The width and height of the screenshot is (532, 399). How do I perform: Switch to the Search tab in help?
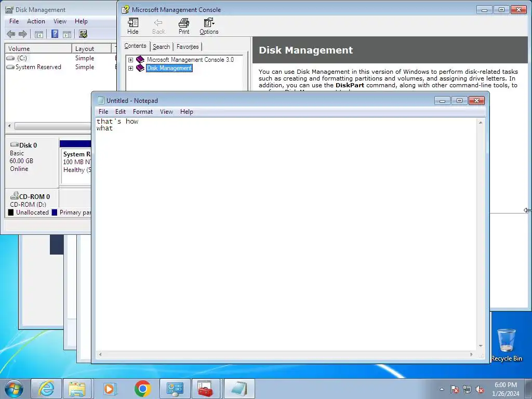pyautogui.click(x=161, y=47)
